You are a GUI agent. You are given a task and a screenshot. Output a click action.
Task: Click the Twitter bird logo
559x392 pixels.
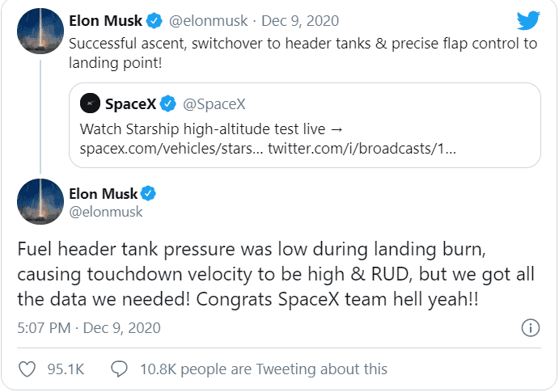[x=527, y=21]
